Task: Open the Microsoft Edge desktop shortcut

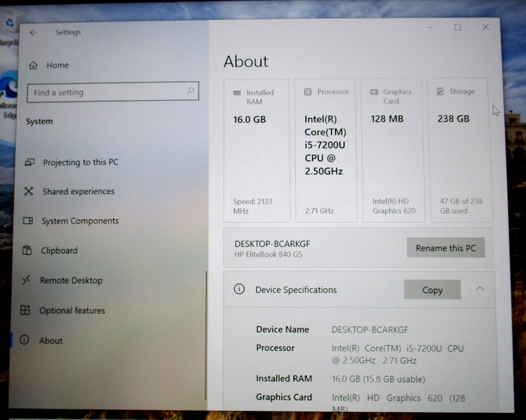Action: pos(8,95)
